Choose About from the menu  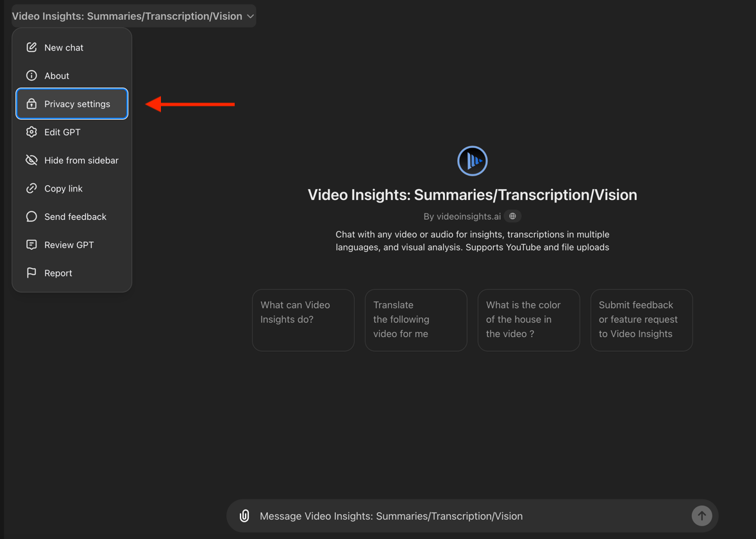tap(72, 76)
